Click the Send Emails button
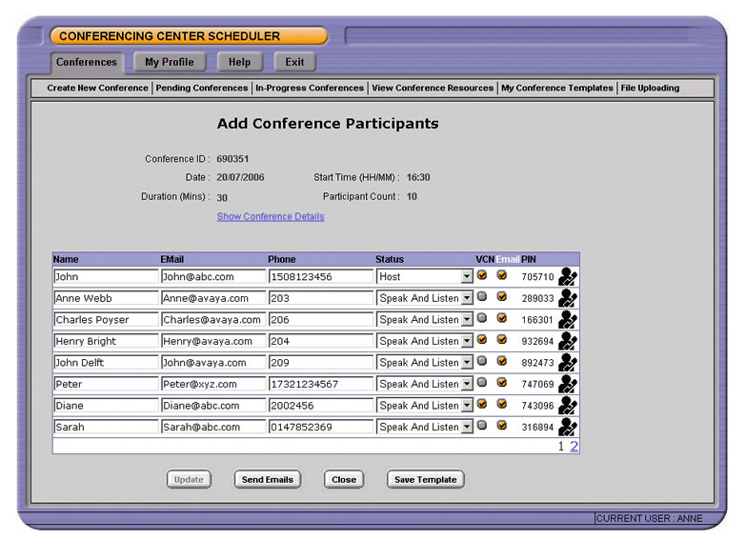 (x=267, y=479)
